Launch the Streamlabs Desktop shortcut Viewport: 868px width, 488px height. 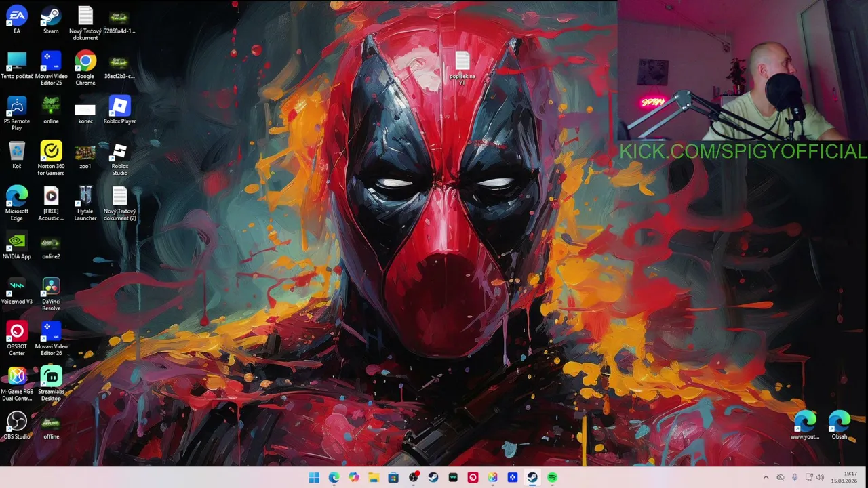click(51, 384)
